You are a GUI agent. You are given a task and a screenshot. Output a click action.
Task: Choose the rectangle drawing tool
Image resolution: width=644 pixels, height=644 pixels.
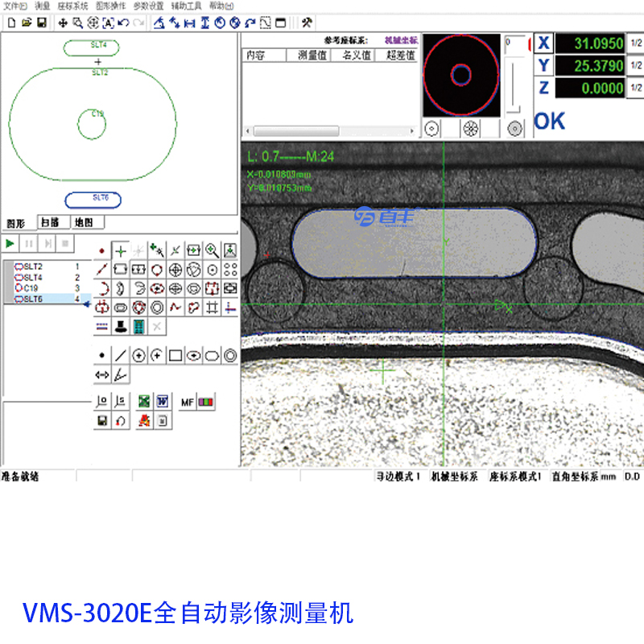pyautogui.click(x=175, y=355)
